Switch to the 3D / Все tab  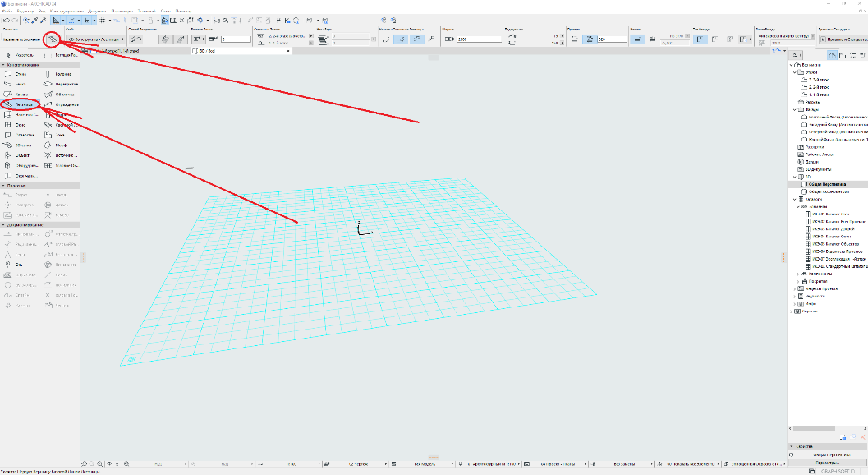(241, 51)
